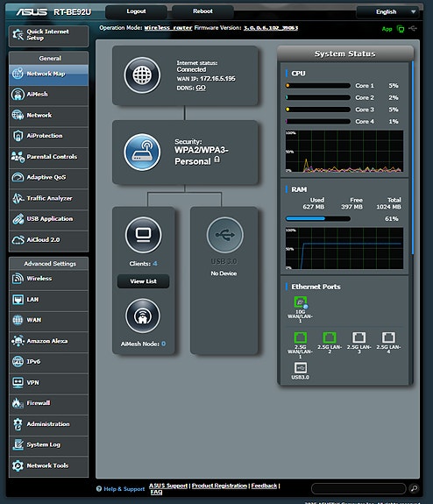Click the AiMesh Node house icon
433x504 pixels.
click(143, 316)
